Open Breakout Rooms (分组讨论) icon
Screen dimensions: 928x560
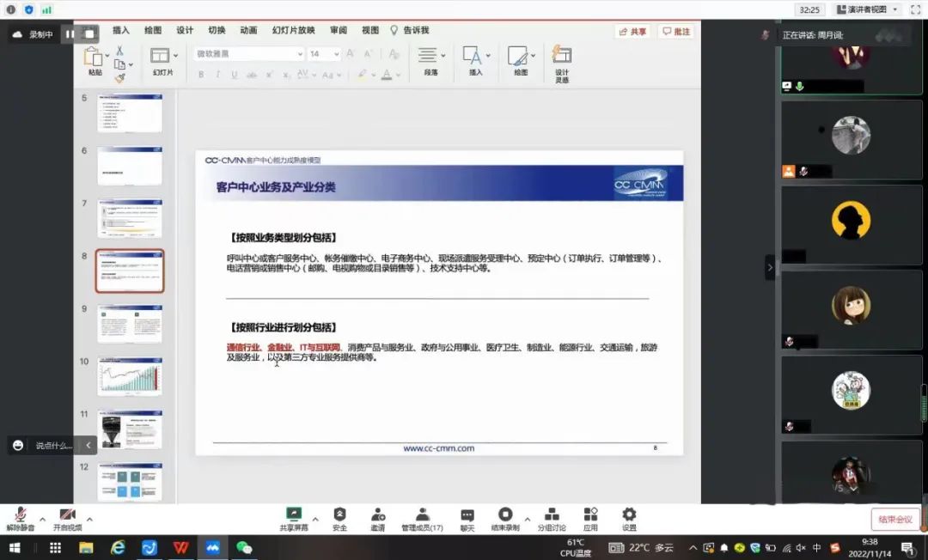click(x=552, y=514)
